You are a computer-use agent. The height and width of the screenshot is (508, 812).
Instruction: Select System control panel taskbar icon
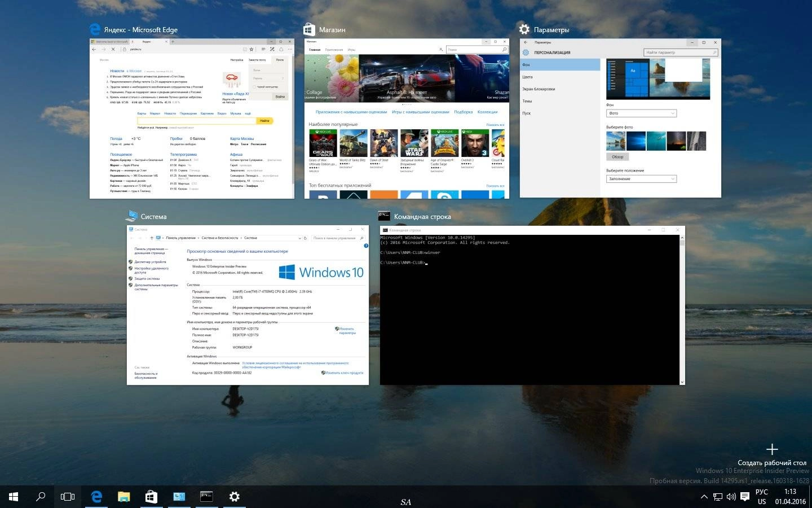[179, 497]
